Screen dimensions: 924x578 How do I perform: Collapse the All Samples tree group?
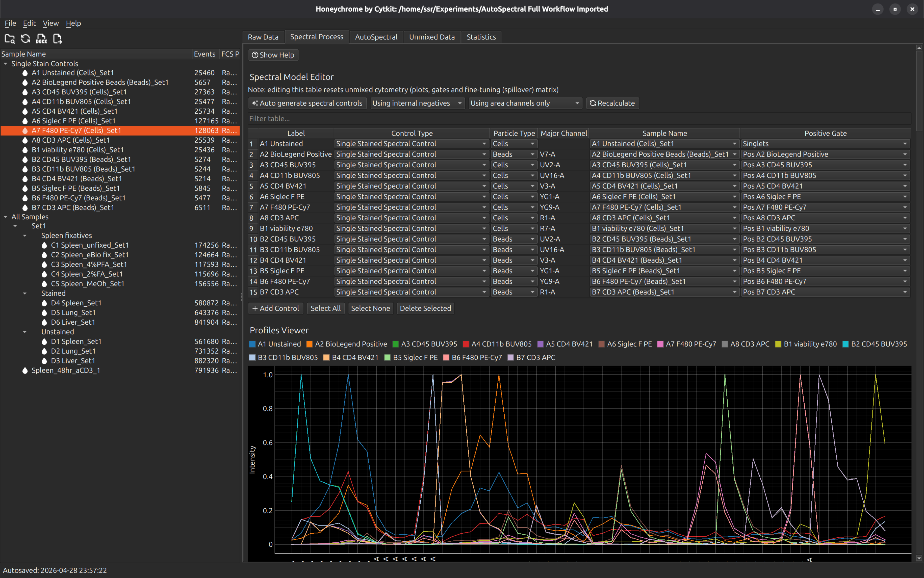coord(6,217)
